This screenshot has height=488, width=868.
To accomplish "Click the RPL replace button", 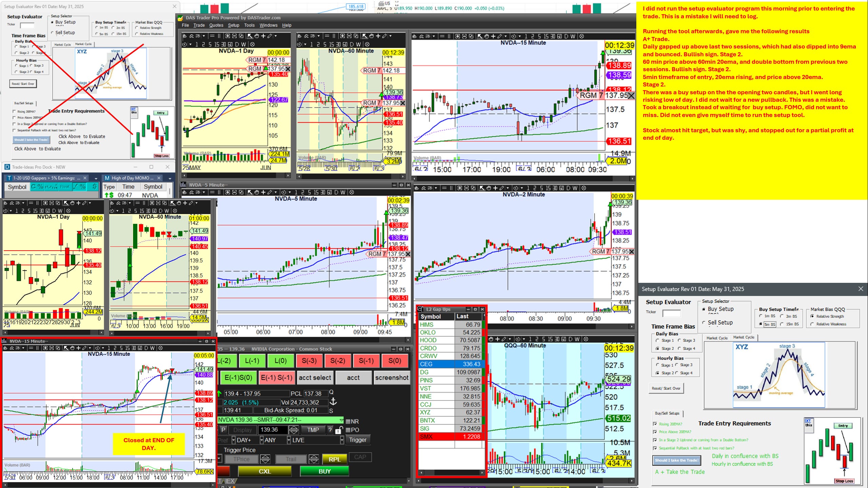I will click(x=334, y=459).
